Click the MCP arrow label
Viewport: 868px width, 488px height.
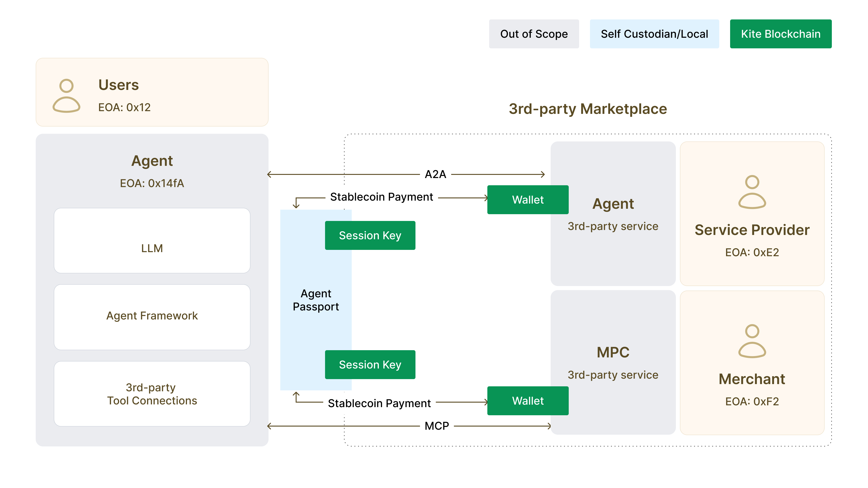click(x=437, y=426)
